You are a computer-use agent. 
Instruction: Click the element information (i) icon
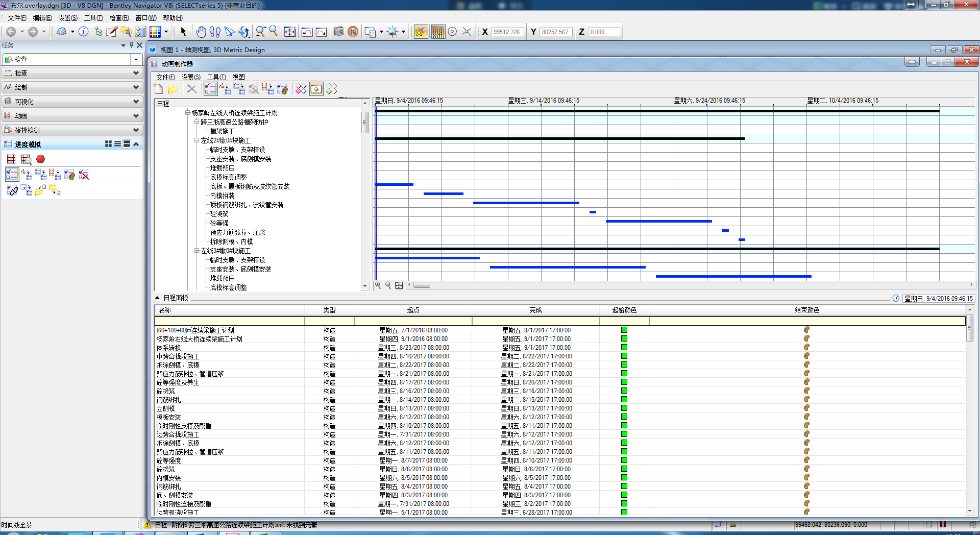point(84,32)
